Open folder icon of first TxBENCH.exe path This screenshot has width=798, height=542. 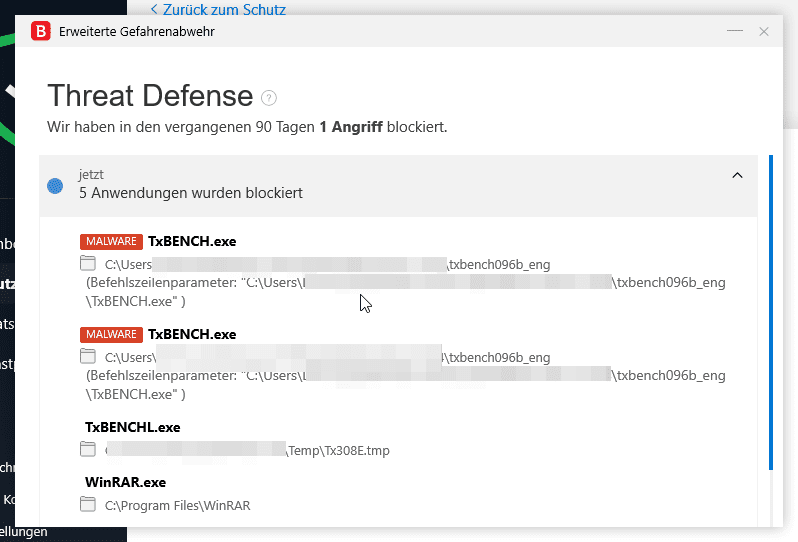coord(88,263)
